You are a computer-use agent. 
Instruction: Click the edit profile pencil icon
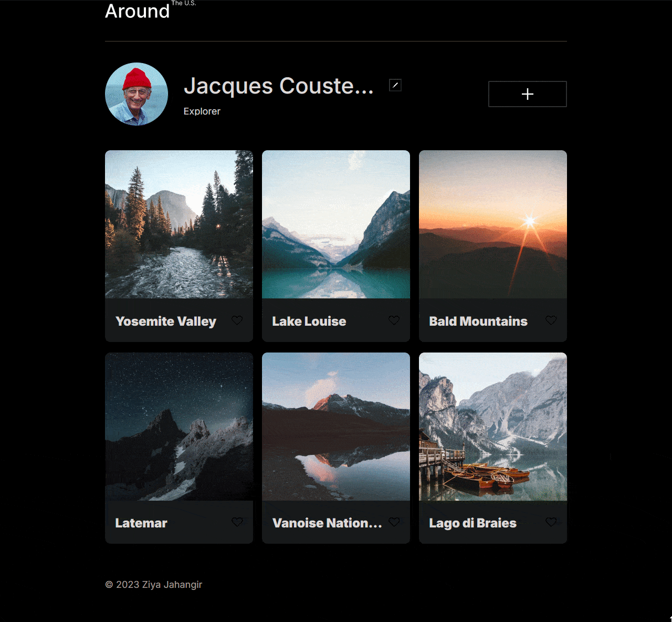(x=395, y=85)
